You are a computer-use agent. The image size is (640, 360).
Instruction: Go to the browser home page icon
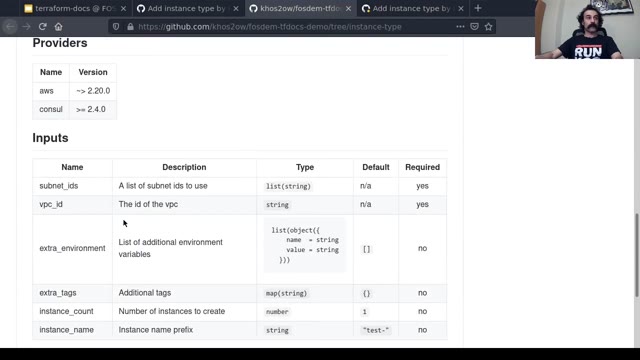point(58,27)
